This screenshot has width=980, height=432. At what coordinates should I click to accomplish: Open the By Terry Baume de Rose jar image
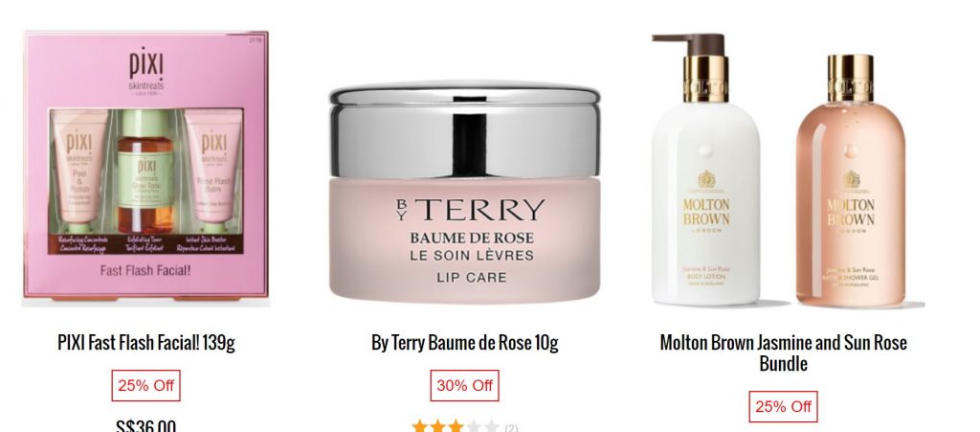(x=464, y=193)
